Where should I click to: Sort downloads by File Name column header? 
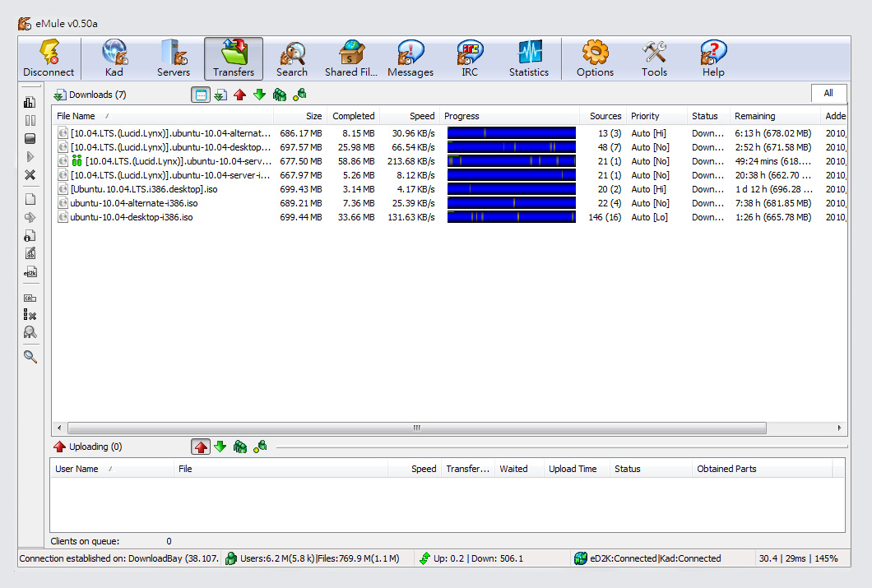tap(77, 116)
